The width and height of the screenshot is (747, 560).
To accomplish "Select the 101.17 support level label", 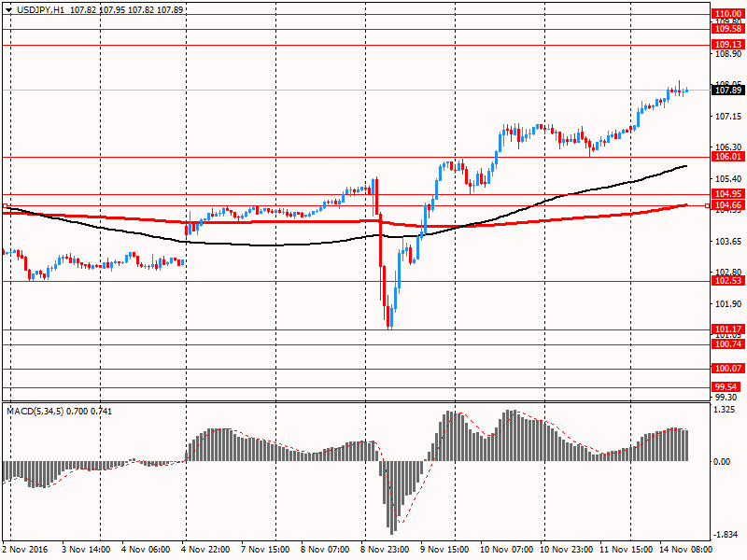I will point(728,329).
